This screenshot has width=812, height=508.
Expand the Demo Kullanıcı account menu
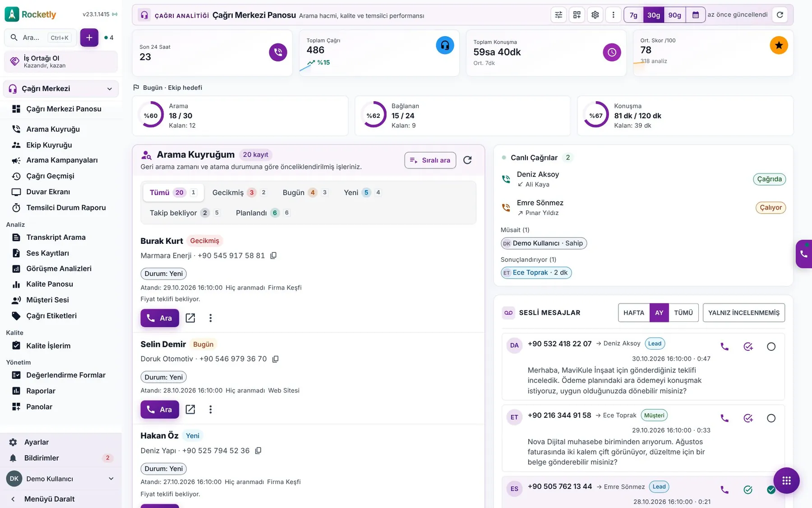click(61, 479)
